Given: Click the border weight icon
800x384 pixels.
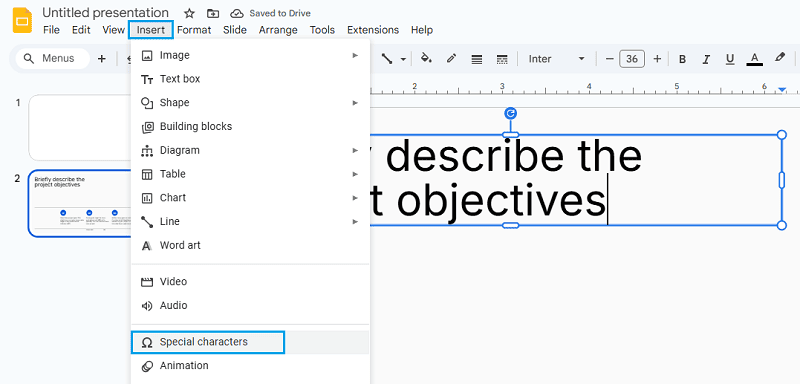Looking at the screenshot, I should pyautogui.click(x=477, y=59).
